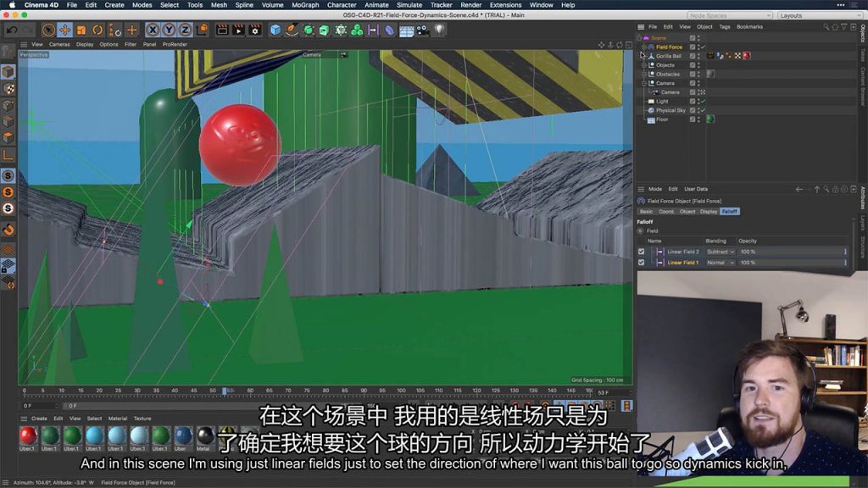
Task: Open User Data menu in Attribute Manager
Action: pos(696,189)
